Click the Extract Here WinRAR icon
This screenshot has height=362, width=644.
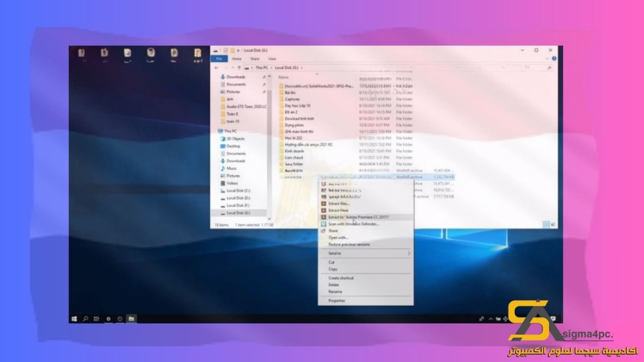324,210
